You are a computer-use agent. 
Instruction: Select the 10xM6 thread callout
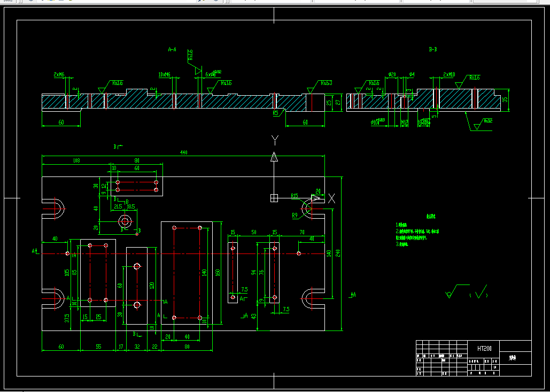pos(164,75)
